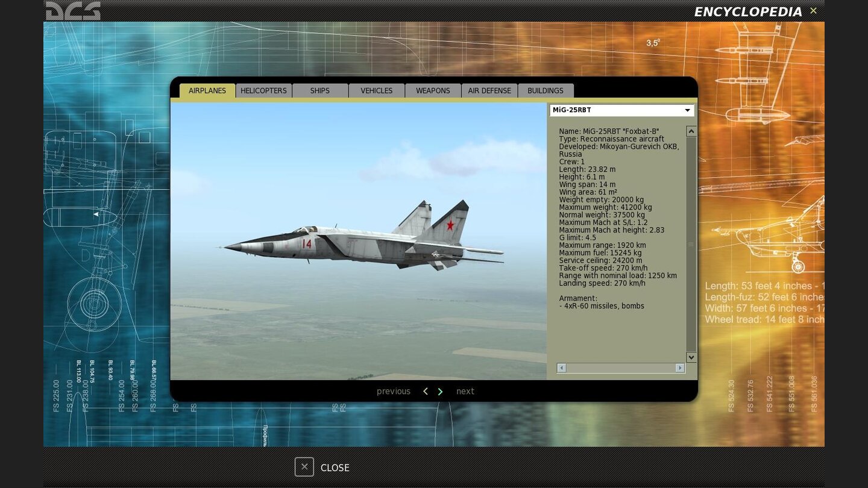Click the 'G limit: 4.5' line
Viewport: 868px width, 488px height.
[x=578, y=238]
